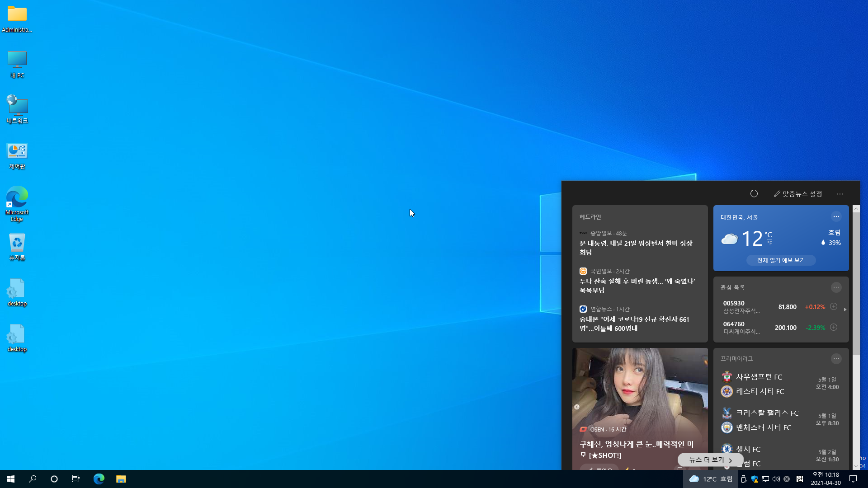The image size is (868, 488).
Task: Launch Microsoft Edge from the taskbar
Action: click(99, 479)
